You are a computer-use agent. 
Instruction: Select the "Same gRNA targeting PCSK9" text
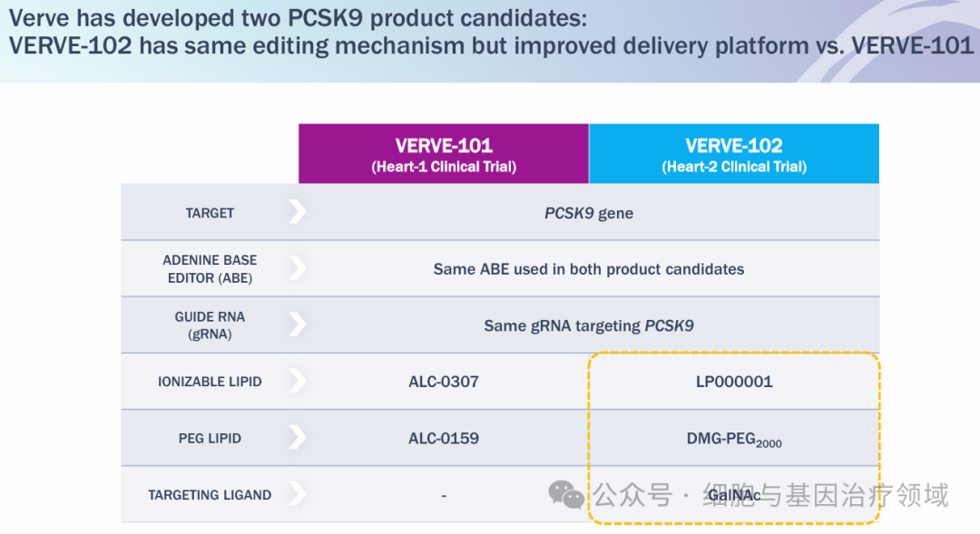coord(589,325)
